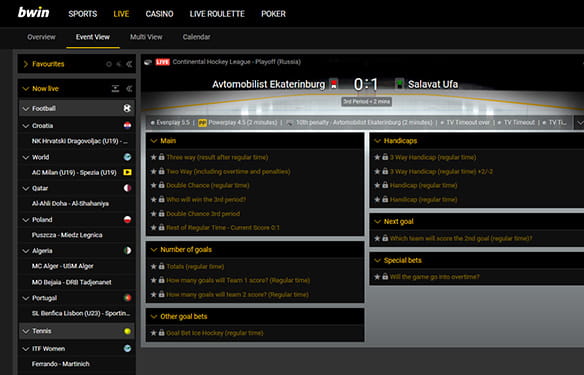This screenshot has height=375, width=584.
Task: Click Salavat Ufa jersey icon
Action: pos(399,84)
